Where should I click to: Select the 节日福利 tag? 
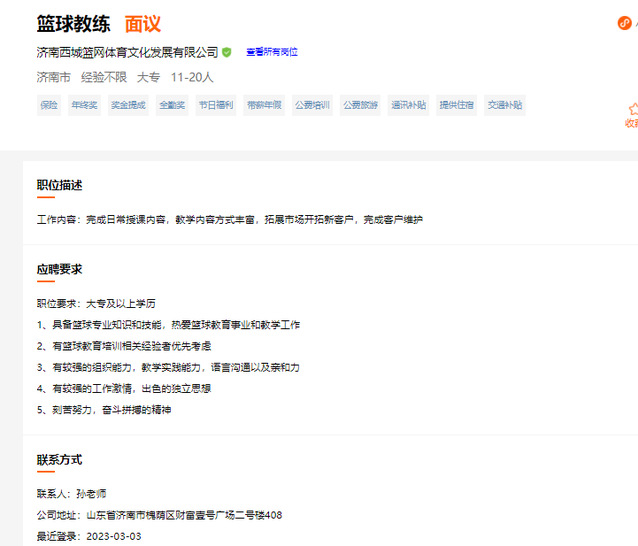(215, 105)
